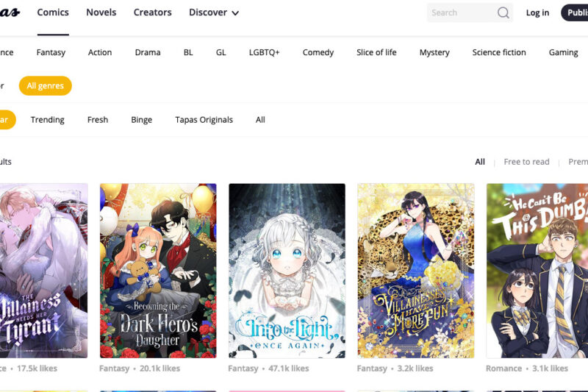Filter by Fantasy genre
The height and width of the screenshot is (392, 588).
(x=51, y=52)
